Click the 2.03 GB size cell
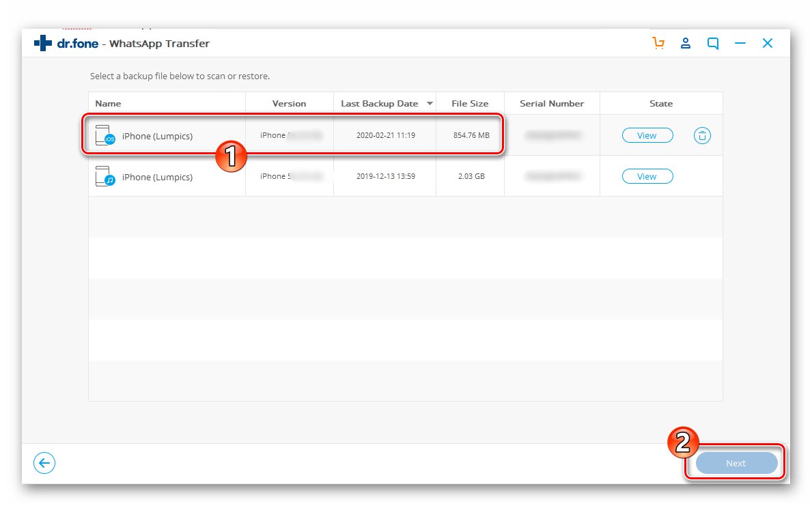The width and height of the screenshot is (812, 506). tap(471, 176)
